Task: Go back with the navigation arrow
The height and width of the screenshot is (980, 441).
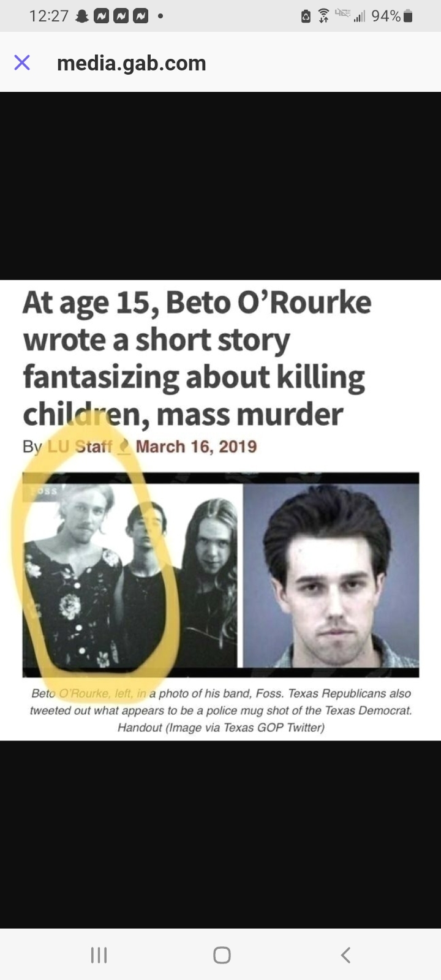Action: (x=345, y=955)
